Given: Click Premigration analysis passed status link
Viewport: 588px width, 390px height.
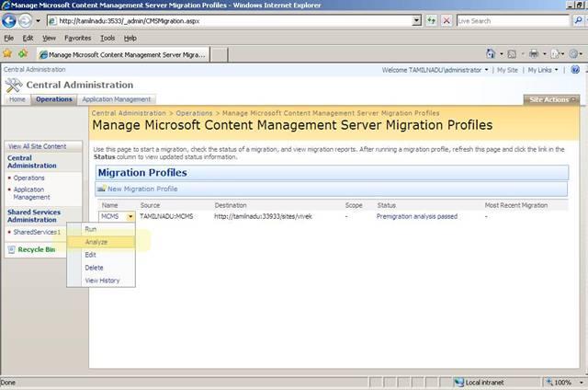Looking at the screenshot, I should (x=417, y=216).
